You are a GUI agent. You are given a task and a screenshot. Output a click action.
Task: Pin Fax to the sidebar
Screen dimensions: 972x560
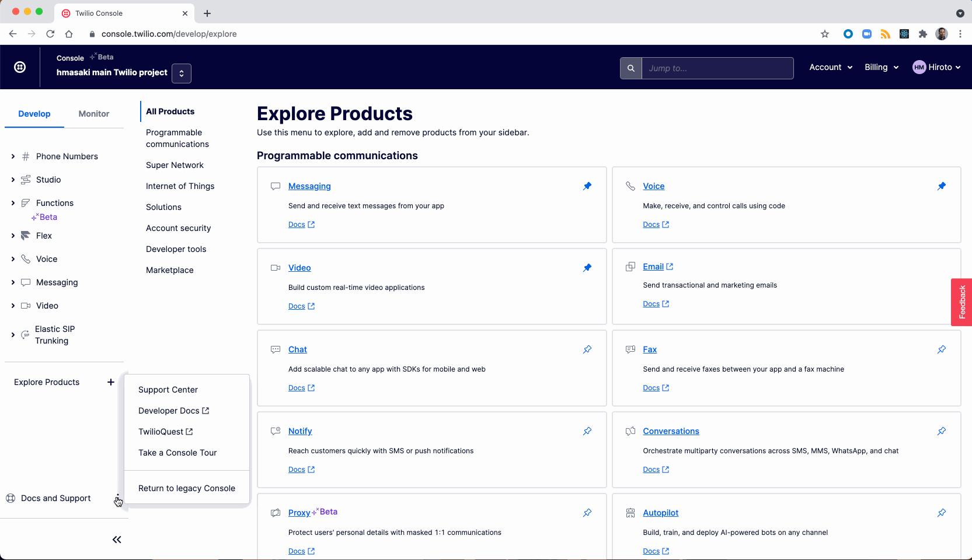pos(942,349)
